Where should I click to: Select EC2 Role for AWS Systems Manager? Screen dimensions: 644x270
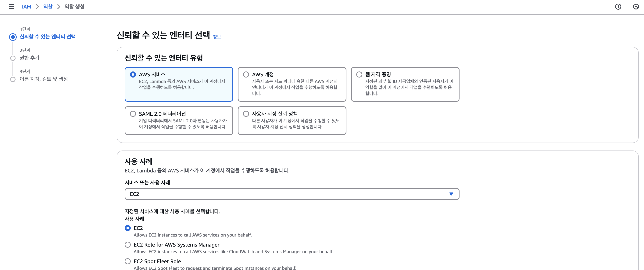point(128,244)
